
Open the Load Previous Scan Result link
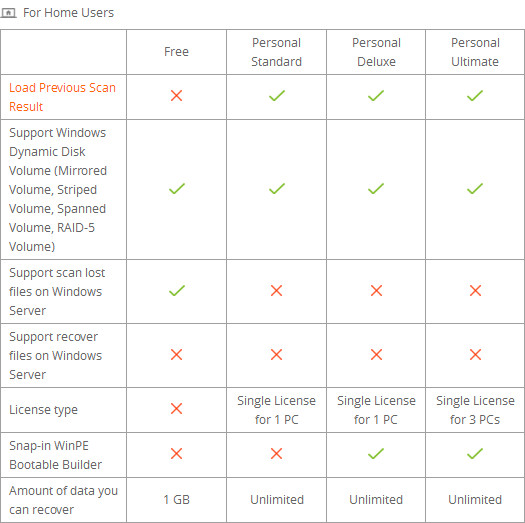[62, 97]
